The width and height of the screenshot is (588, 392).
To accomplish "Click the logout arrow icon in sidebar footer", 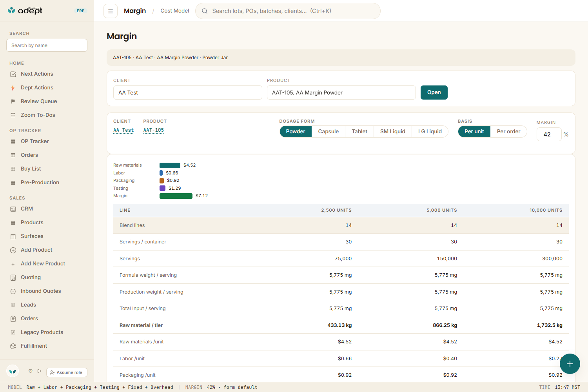I will click(40, 371).
